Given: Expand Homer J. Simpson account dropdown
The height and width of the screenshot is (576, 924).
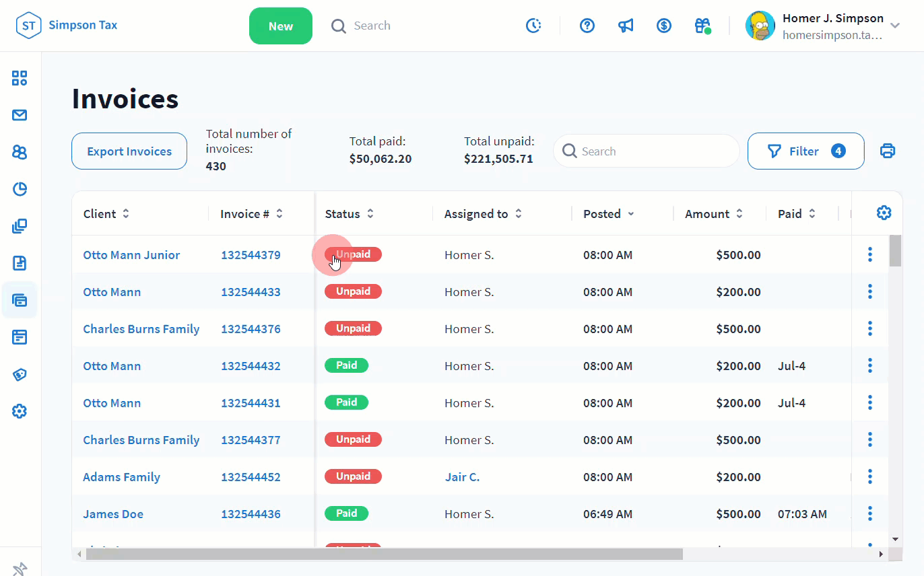Looking at the screenshot, I should pyautogui.click(x=895, y=26).
